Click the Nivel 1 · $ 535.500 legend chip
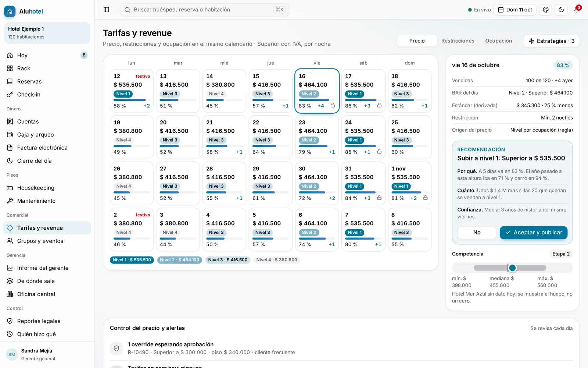The width and height of the screenshot is (588, 368). 132,260
